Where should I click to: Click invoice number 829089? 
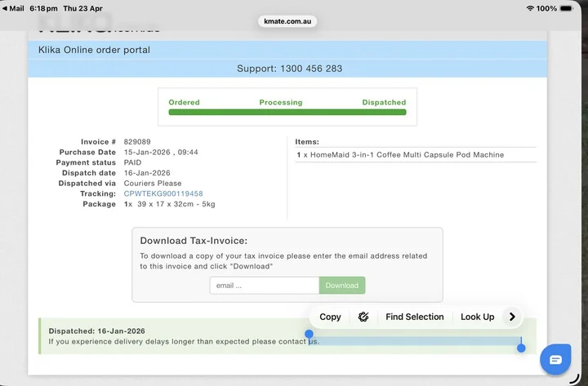137,142
